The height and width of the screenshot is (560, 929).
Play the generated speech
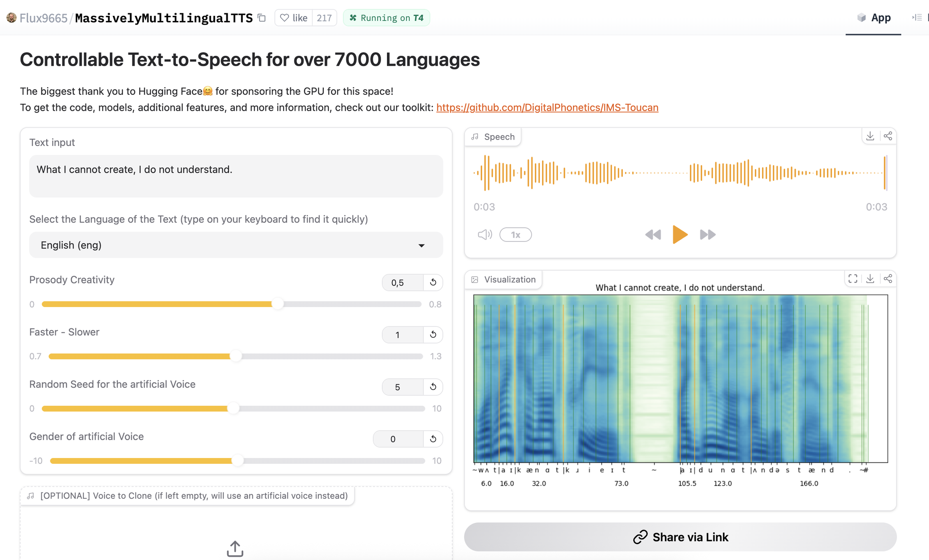[680, 234]
